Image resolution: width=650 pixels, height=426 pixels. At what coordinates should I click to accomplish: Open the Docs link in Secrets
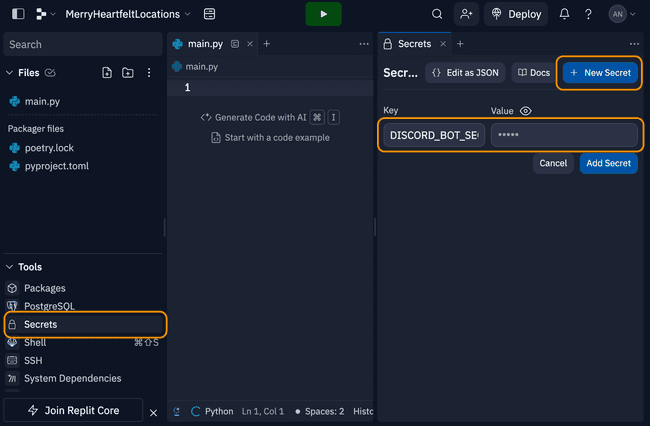coord(534,73)
